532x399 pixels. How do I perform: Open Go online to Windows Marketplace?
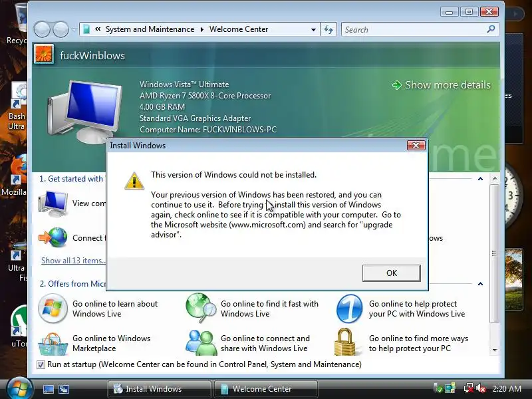click(x=111, y=343)
